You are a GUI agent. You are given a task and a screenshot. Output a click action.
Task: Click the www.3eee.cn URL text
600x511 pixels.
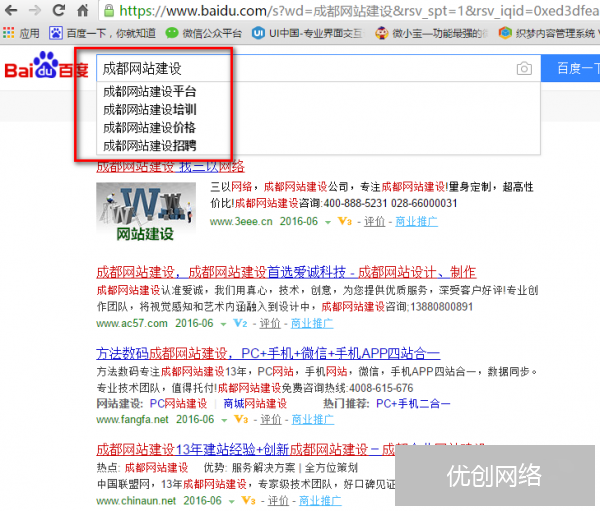(x=241, y=221)
